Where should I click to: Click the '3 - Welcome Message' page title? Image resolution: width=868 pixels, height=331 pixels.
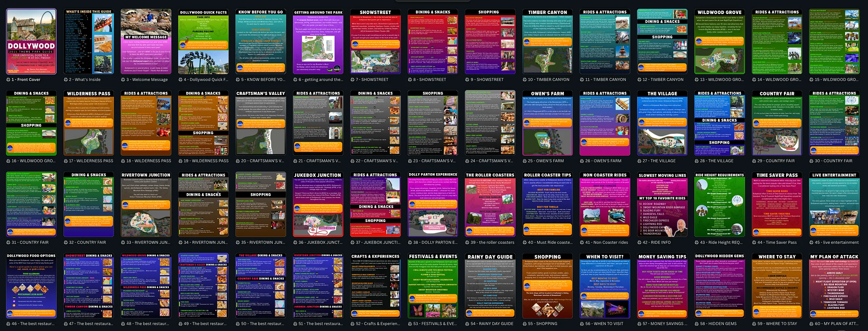[147, 80]
